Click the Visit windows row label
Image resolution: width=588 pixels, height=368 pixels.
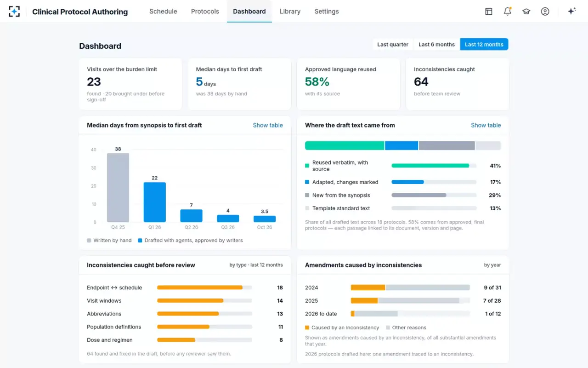pyautogui.click(x=104, y=301)
